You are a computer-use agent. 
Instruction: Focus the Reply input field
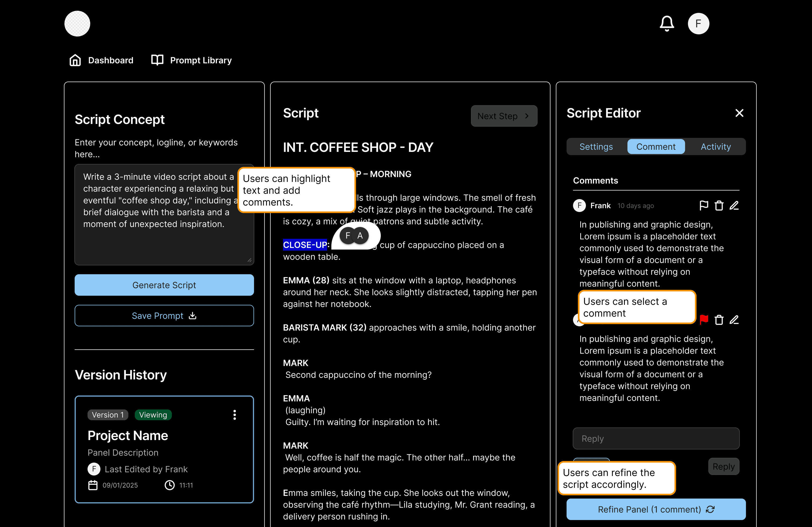655,438
